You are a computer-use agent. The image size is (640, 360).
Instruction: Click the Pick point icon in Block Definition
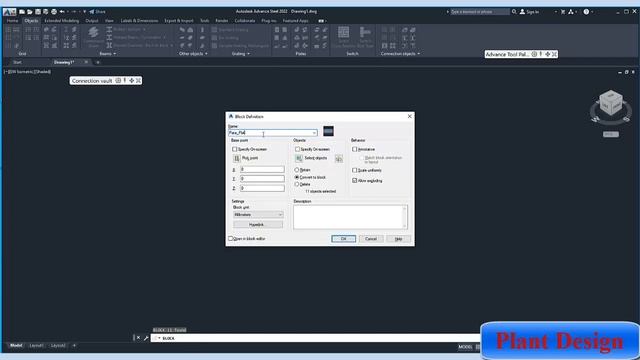click(236, 158)
